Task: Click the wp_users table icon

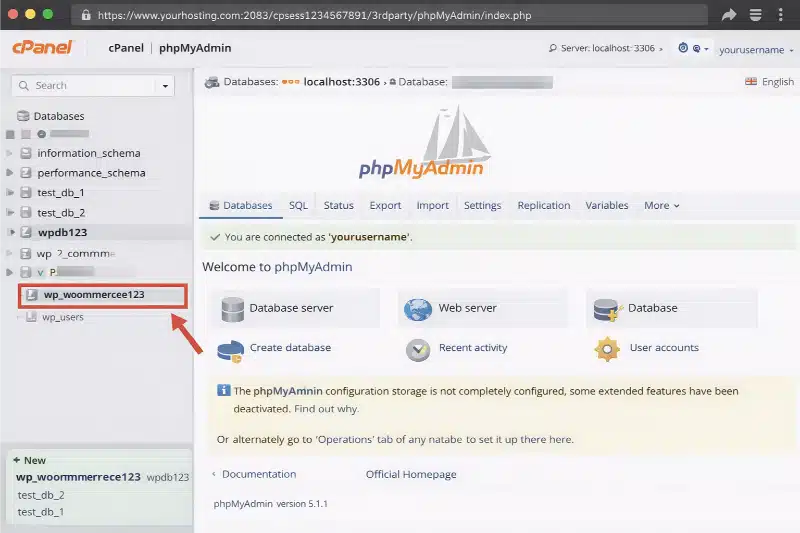Action: tap(32, 317)
